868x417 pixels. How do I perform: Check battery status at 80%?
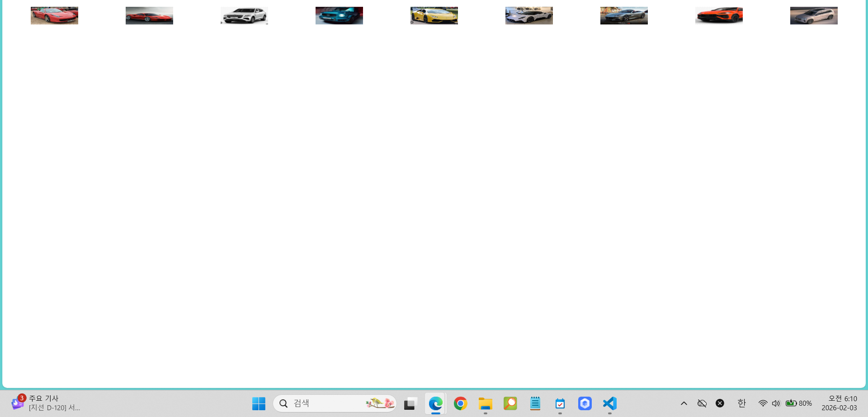pos(799,403)
